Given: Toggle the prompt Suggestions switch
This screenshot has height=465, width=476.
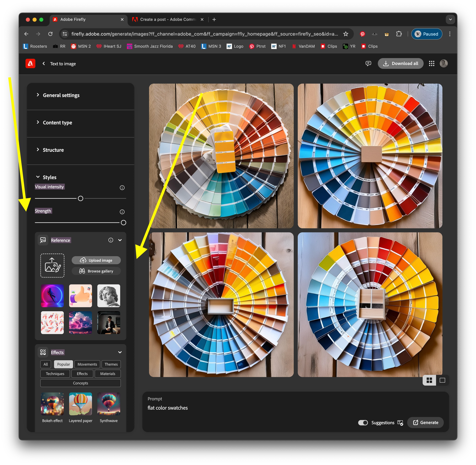Looking at the screenshot, I should [x=363, y=423].
